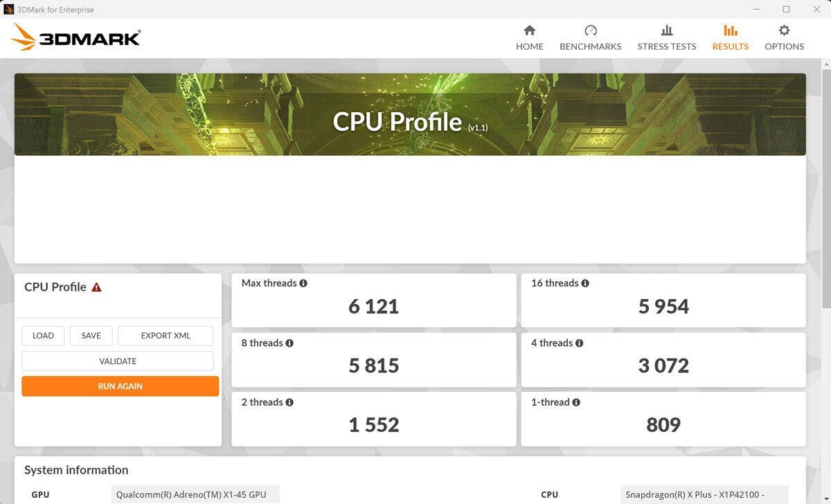The image size is (831, 504).
Task: Minimize the 3DMark window
Action: pos(755,10)
